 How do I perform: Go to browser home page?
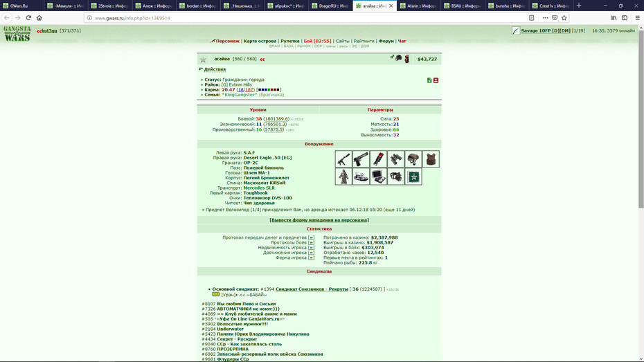point(39,17)
